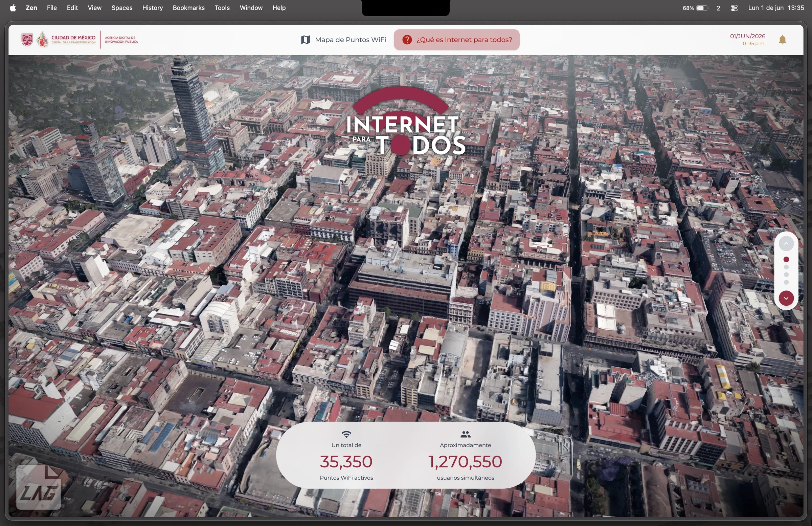The width and height of the screenshot is (812, 526).
Task: Click the battery status icon
Action: pyautogui.click(x=702, y=8)
